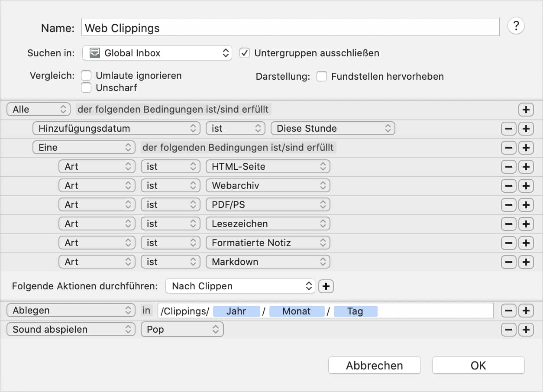Image resolution: width=543 pixels, height=392 pixels.
Task: Add an action after the Ablegen row
Action: 526,311
